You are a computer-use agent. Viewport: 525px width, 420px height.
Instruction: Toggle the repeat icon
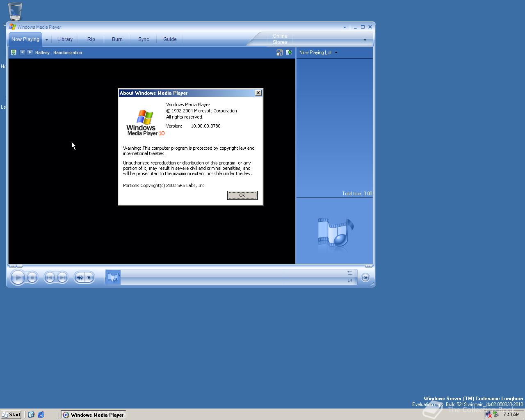[x=350, y=273]
